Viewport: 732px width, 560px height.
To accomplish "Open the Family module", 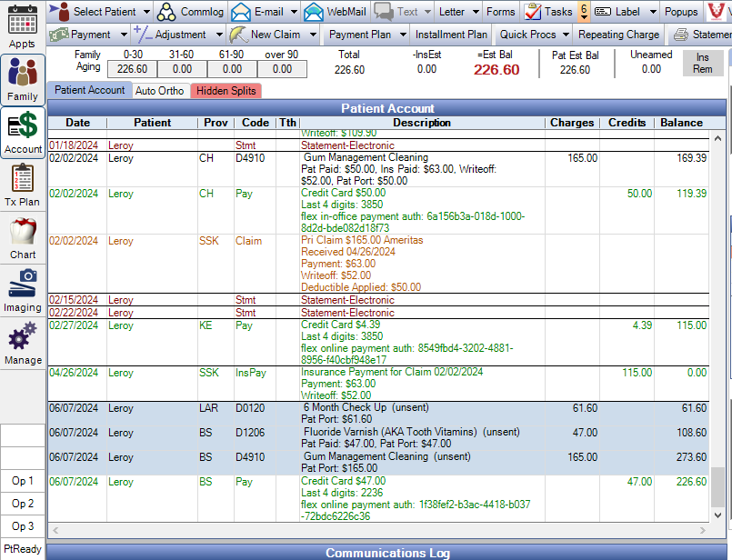I will click(x=23, y=79).
